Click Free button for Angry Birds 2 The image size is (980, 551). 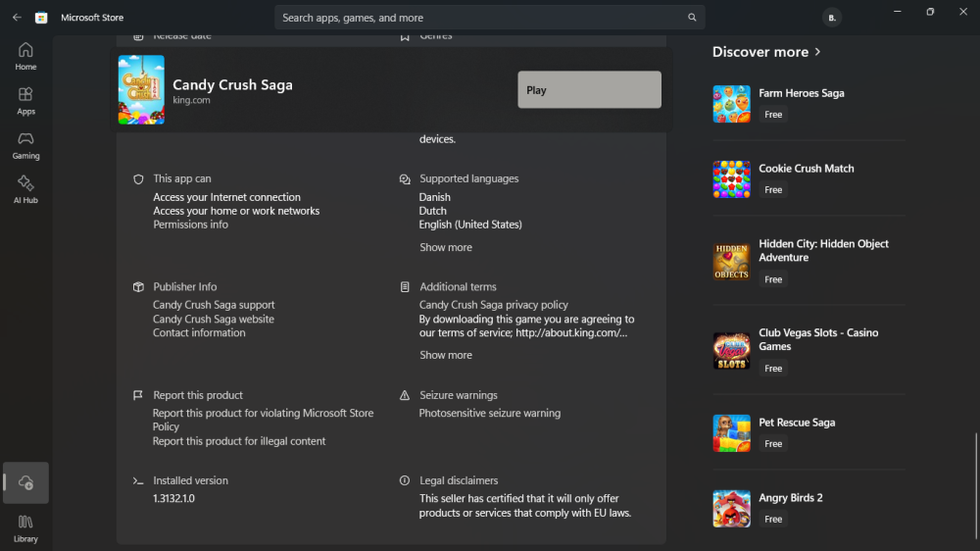coord(773,519)
